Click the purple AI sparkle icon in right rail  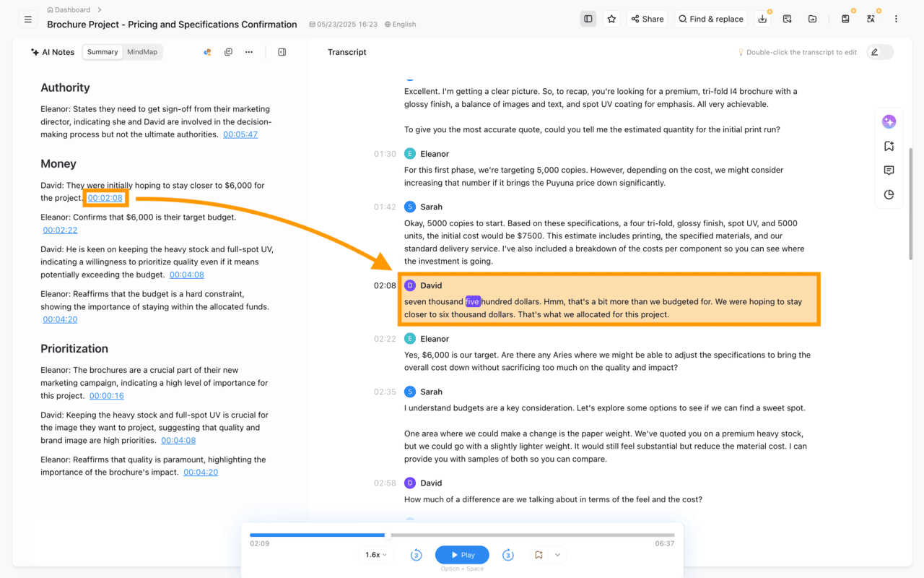[x=889, y=121]
